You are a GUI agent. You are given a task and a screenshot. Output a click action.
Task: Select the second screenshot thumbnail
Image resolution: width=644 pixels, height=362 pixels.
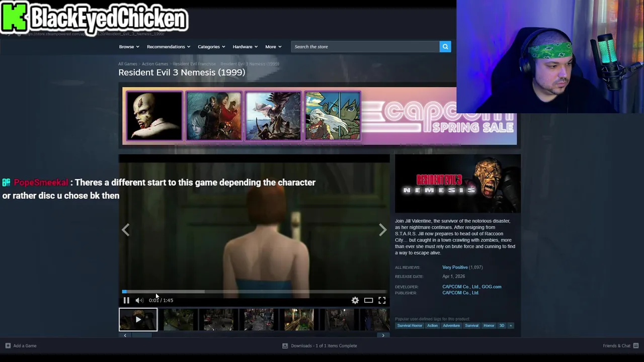[179, 319]
